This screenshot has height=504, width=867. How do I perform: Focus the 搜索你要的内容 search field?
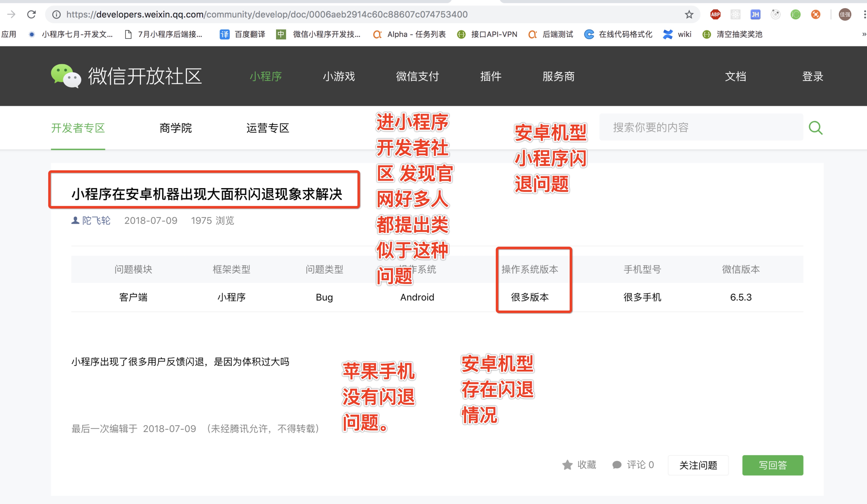(701, 127)
